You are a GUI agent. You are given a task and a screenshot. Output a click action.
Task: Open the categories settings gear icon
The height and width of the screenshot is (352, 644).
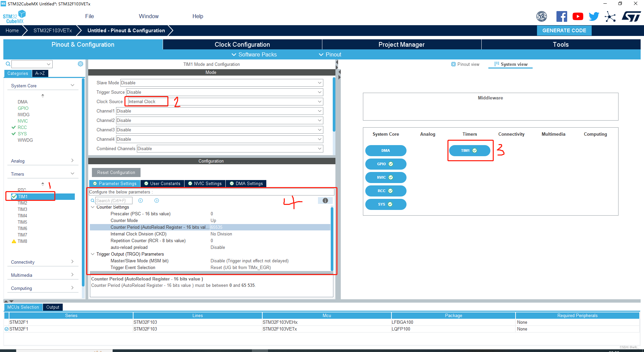80,64
